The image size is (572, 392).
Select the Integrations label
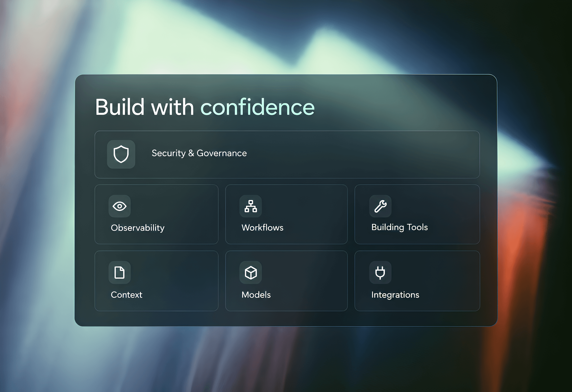point(395,295)
